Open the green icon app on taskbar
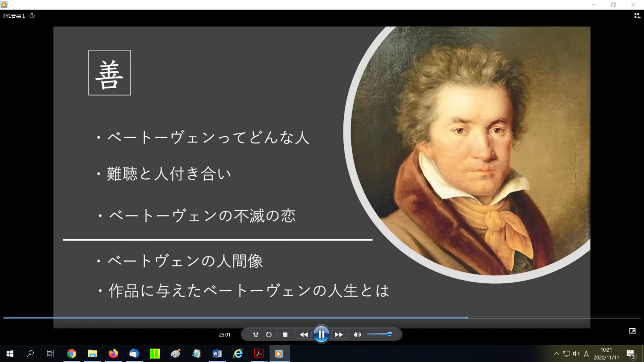The image size is (644, 362). 155,354
